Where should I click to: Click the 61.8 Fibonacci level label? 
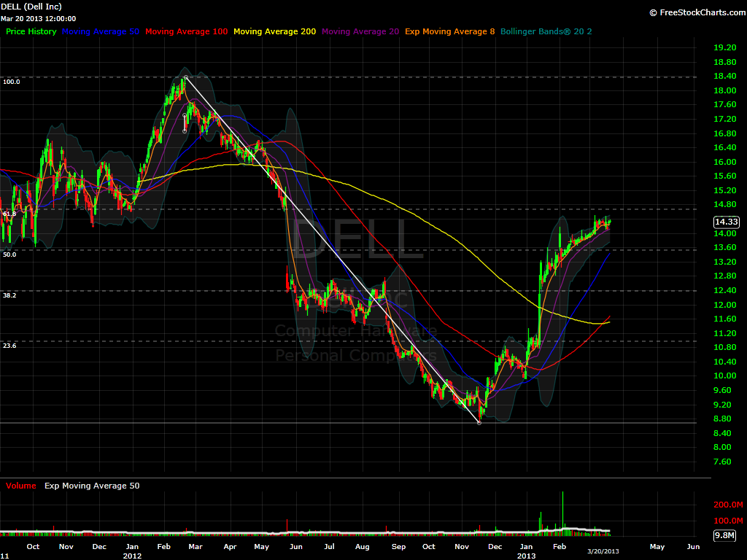coord(9,214)
